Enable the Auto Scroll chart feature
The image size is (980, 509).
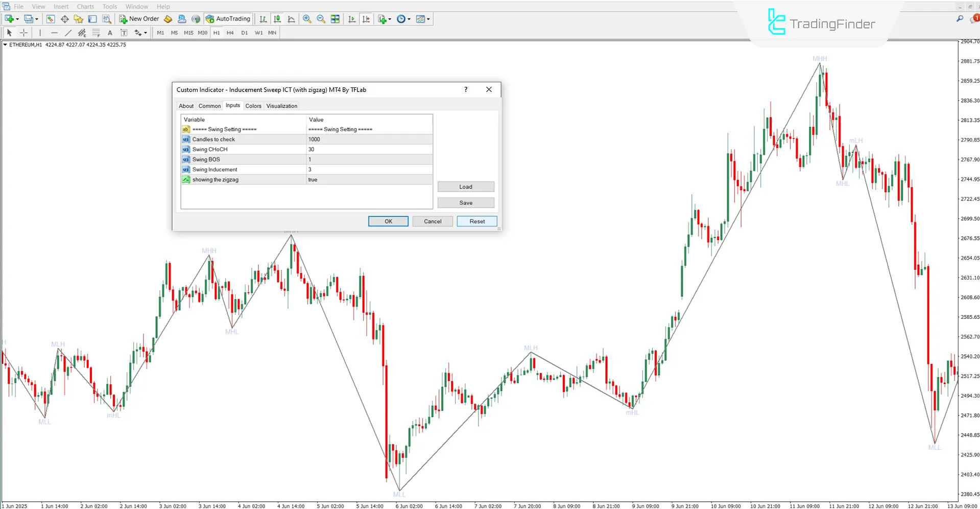point(351,19)
